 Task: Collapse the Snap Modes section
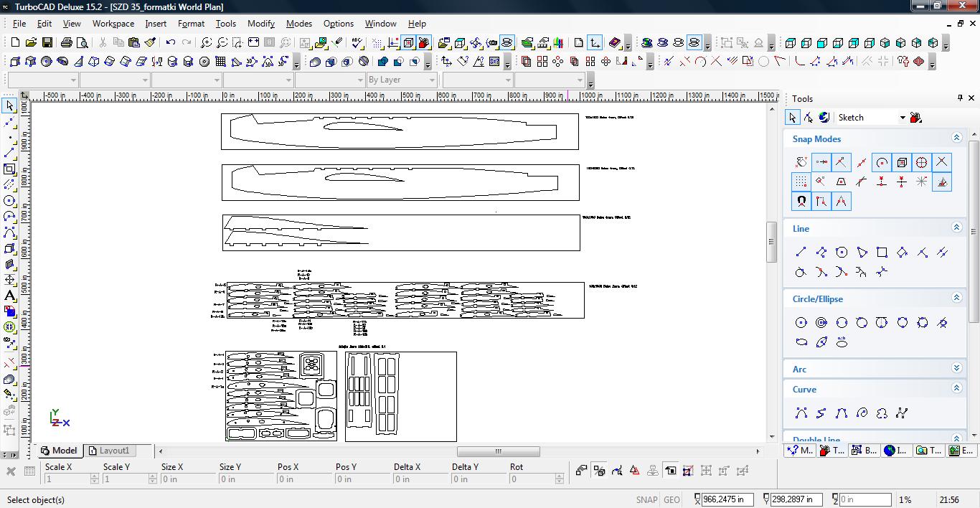[x=956, y=138]
